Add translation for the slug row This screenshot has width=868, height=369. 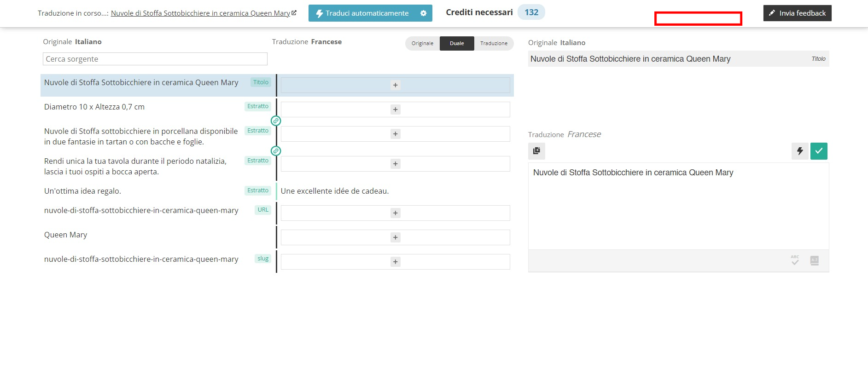click(x=395, y=262)
